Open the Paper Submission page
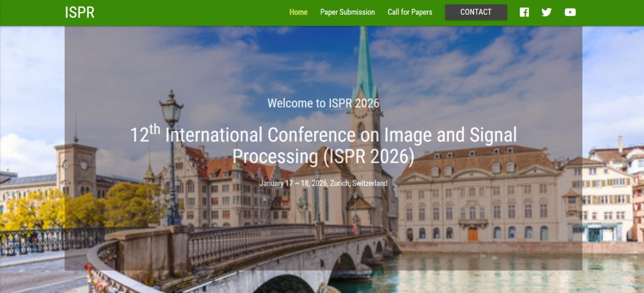This screenshot has width=644, height=293. 347,12
